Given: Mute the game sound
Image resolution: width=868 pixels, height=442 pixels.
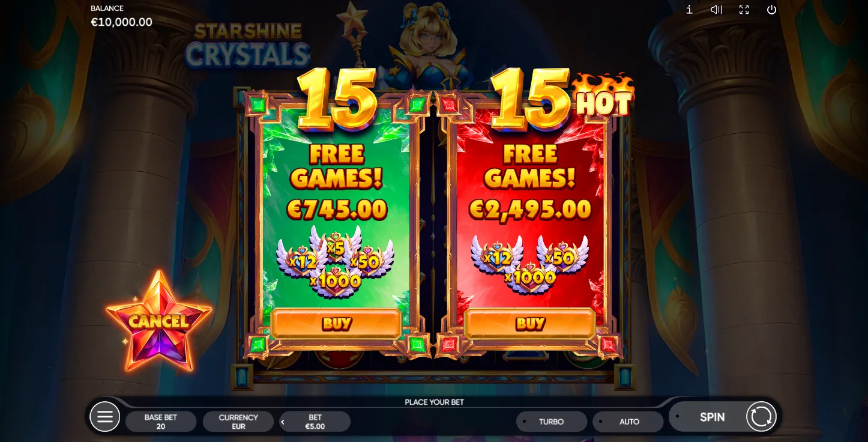Looking at the screenshot, I should 716,10.
